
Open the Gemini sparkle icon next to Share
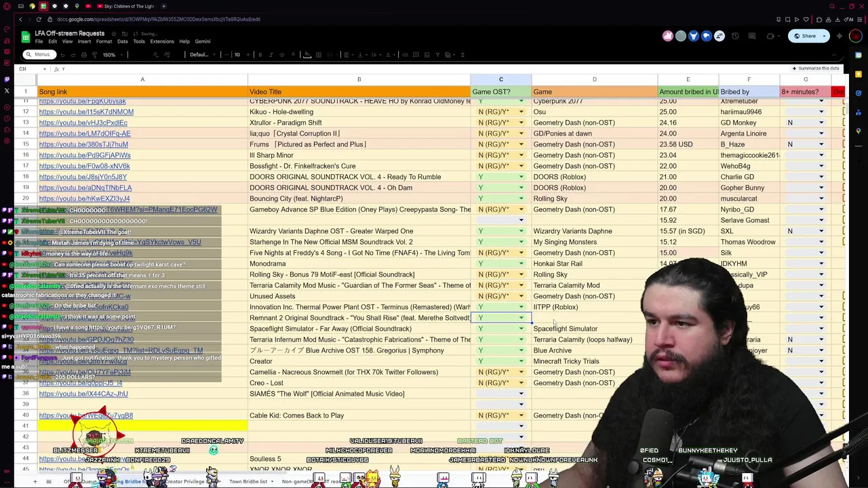tap(839, 36)
